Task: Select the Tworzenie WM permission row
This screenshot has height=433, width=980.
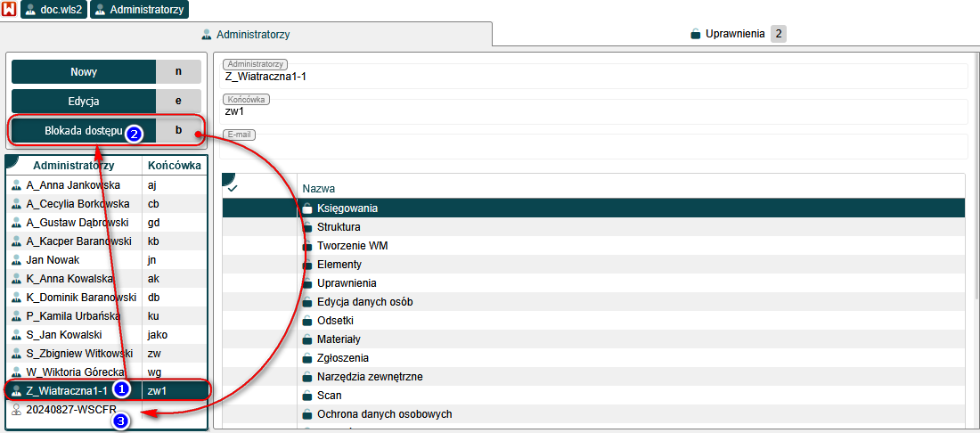Action: (x=595, y=246)
